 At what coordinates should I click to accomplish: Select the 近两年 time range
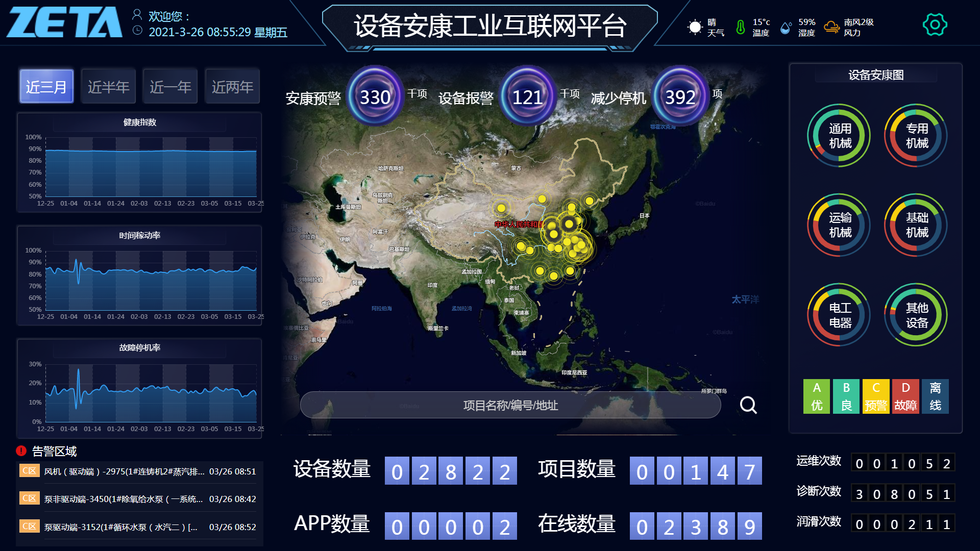(x=232, y=87)
